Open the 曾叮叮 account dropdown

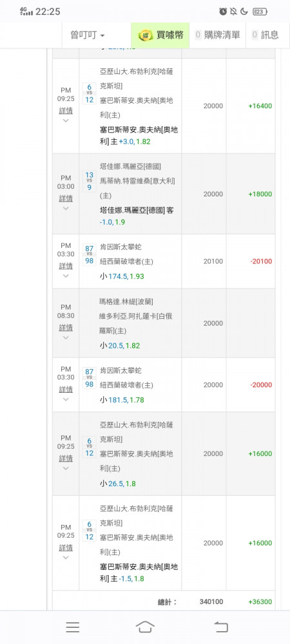[88, 35]
